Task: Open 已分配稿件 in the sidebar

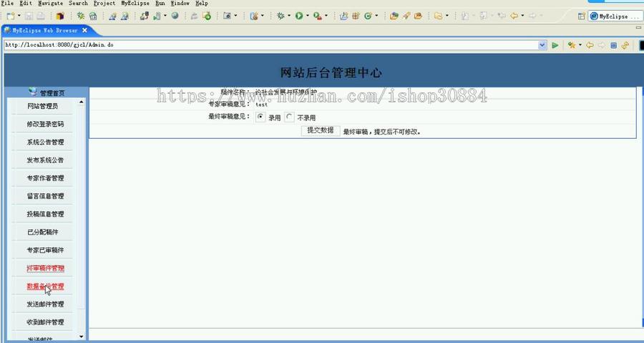Action: pos(42,232)
